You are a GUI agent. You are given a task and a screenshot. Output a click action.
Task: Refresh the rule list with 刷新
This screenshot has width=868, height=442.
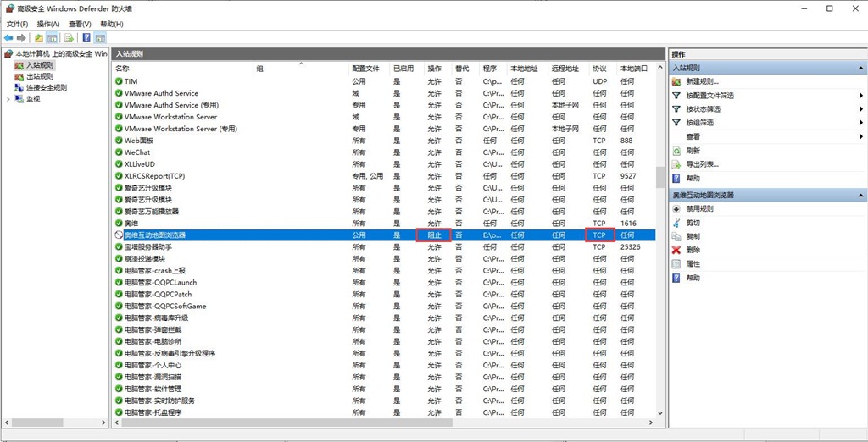point(693,150)
